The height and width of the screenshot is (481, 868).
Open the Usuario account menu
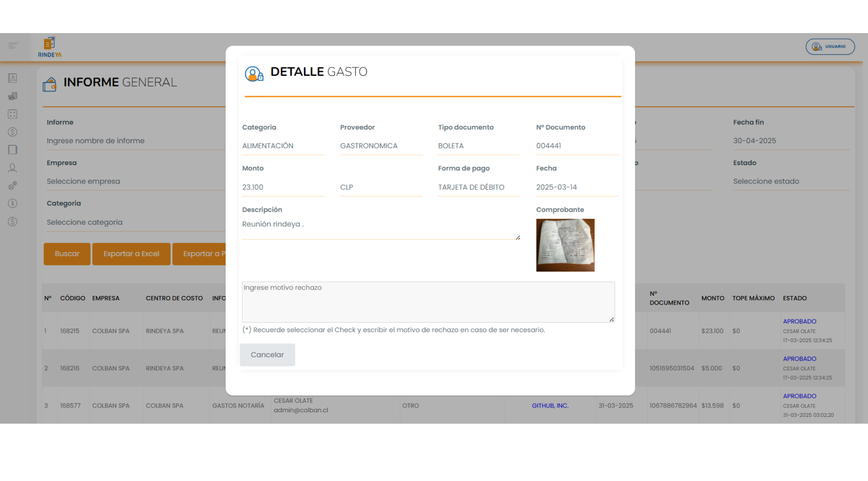click(x=830, y=47)
